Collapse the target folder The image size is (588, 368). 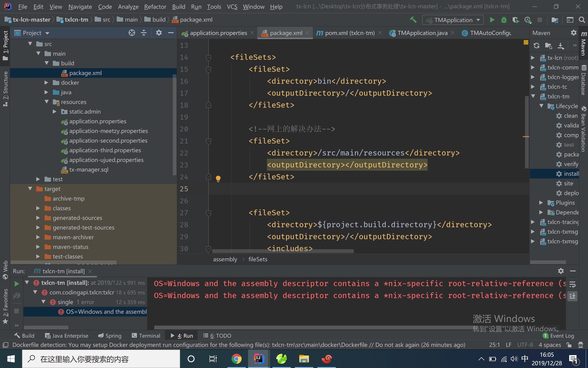click(x=30, y=189)
